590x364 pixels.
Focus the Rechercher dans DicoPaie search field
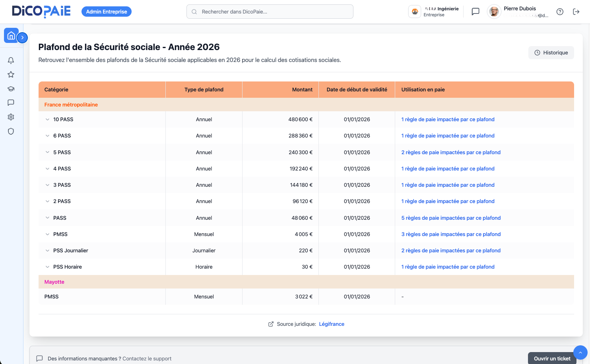coord(270,12)
